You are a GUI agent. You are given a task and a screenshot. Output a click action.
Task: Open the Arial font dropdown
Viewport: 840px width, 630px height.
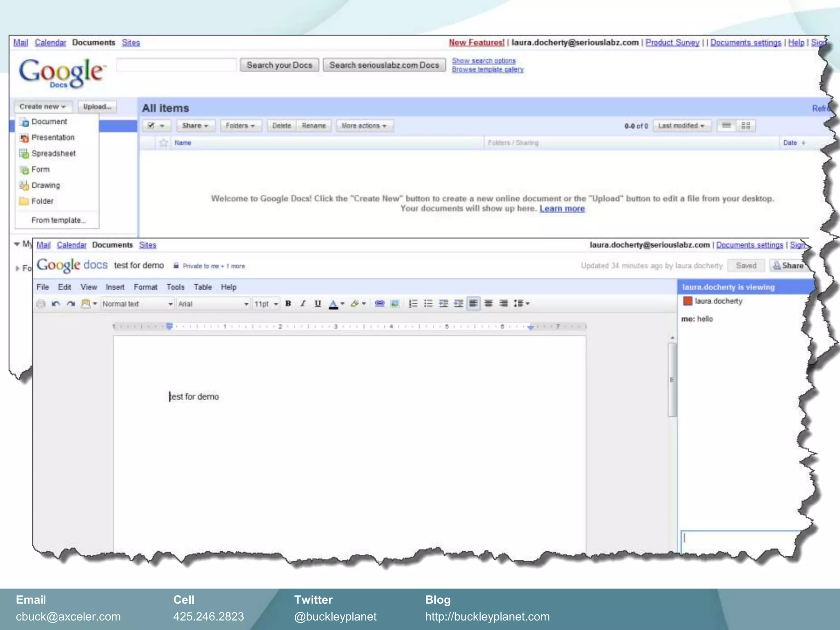click(x=213, y=304)
